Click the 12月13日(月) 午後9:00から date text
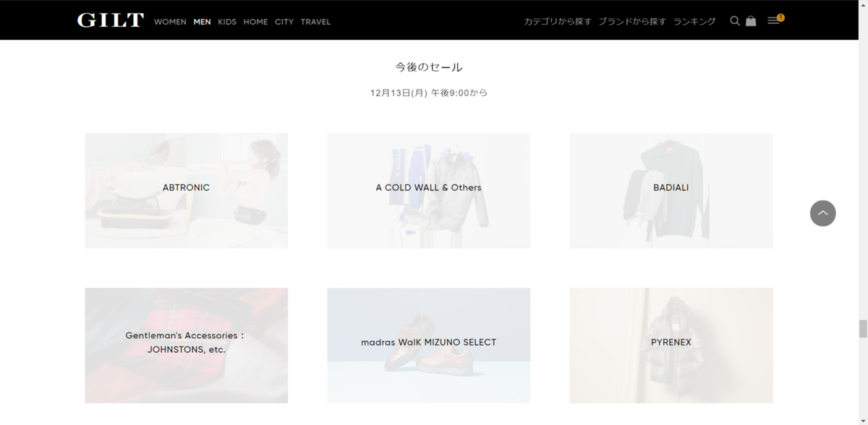The image size is (868, 425). click(429, 93)
